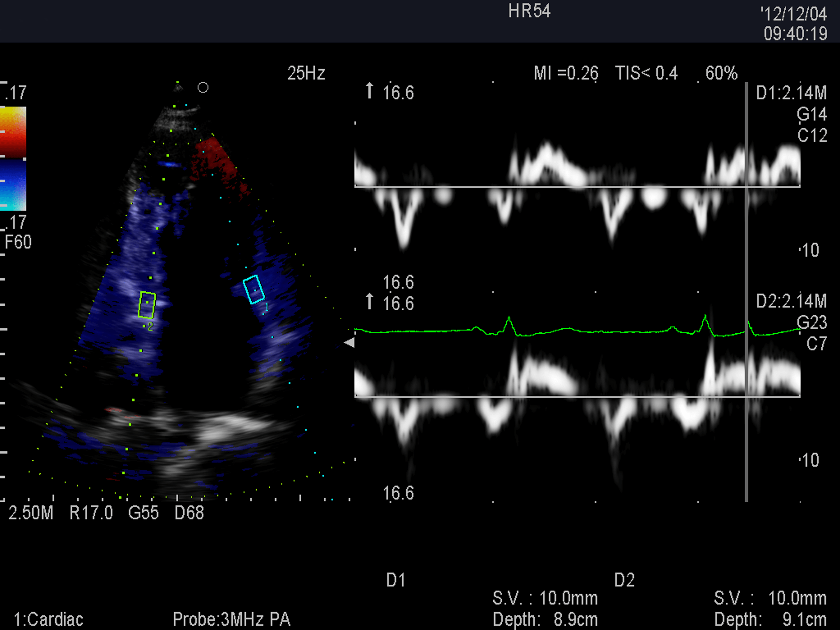Click the D2:2.14M frequency label
840x630 pixels.
click(791, 301)
